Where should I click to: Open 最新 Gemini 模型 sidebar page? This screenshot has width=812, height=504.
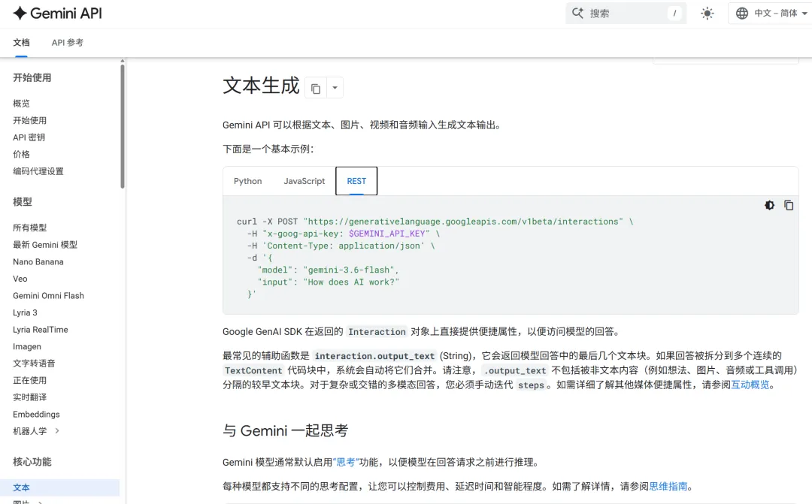45,245
